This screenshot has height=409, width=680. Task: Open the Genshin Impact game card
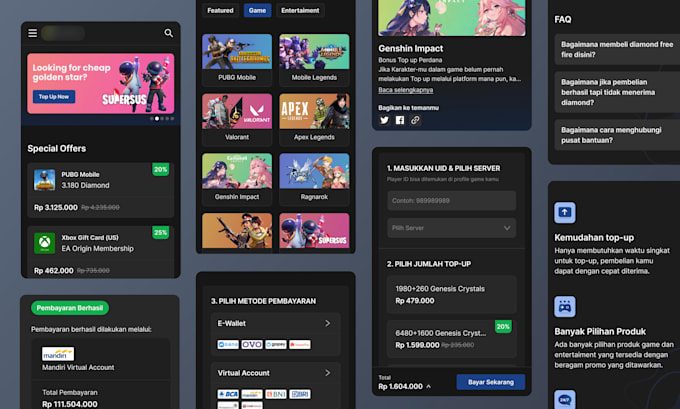pos(237,179)
